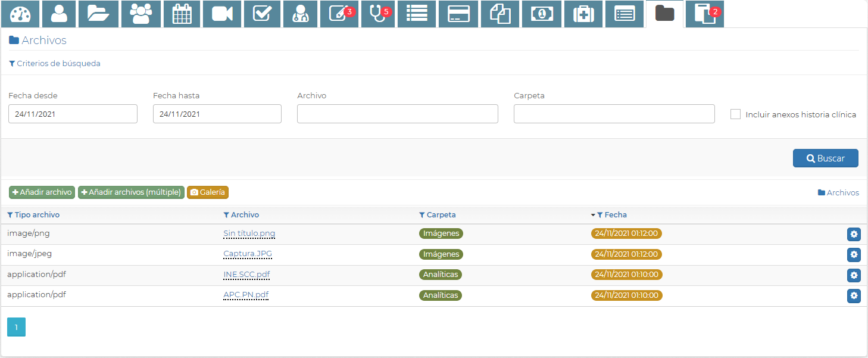This screenshot has height=358, width=868.
Task: Open the dashboard gauge tab
Action: 20,14
